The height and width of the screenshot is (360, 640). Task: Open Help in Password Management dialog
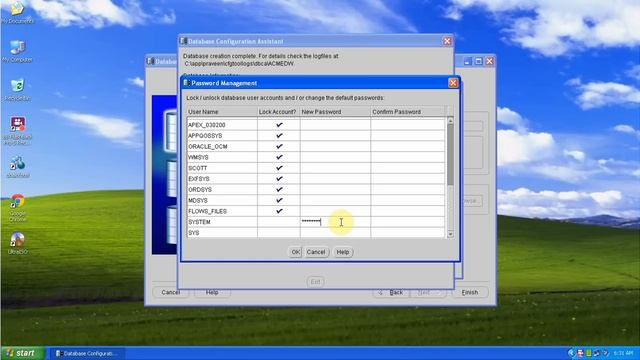click(x=342, y=252)
